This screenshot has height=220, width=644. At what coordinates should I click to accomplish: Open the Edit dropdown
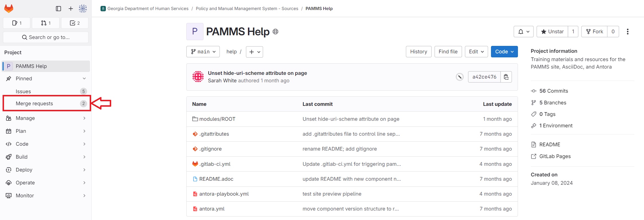click(476, 52)
